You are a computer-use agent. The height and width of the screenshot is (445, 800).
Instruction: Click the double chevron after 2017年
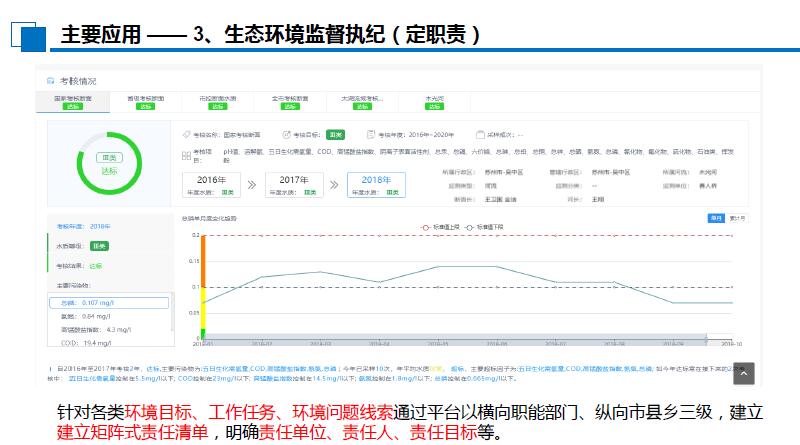333,184
